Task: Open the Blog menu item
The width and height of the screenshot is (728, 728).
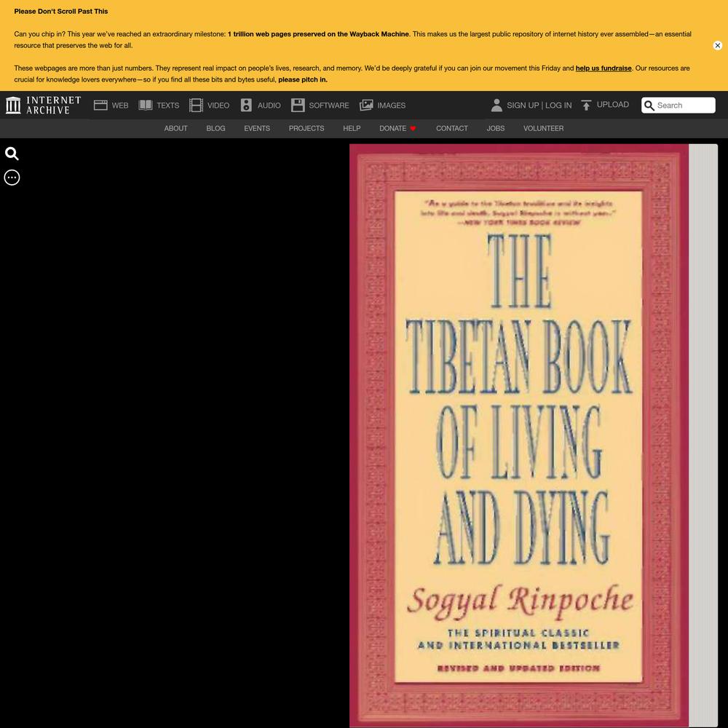Action: click(215, 128)
